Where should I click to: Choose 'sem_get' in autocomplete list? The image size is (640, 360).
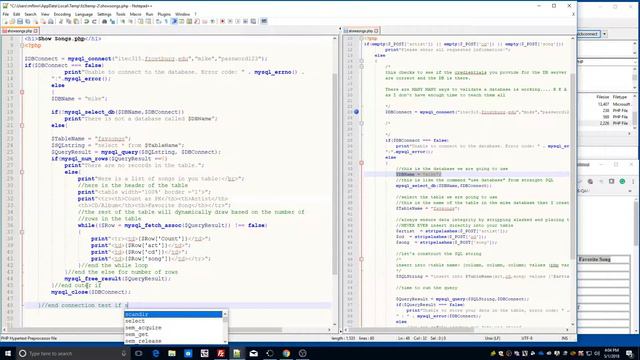pos(173,334)
